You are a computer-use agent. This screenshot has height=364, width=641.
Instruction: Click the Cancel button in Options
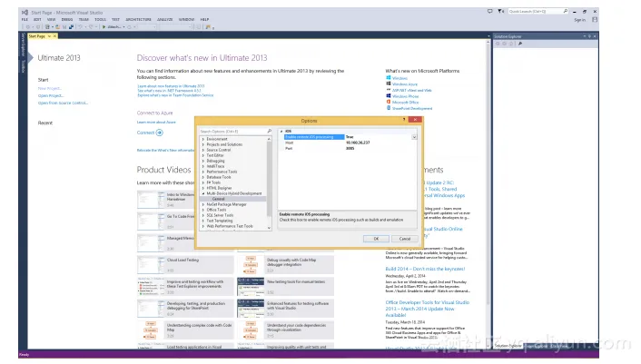coord(404,239)
